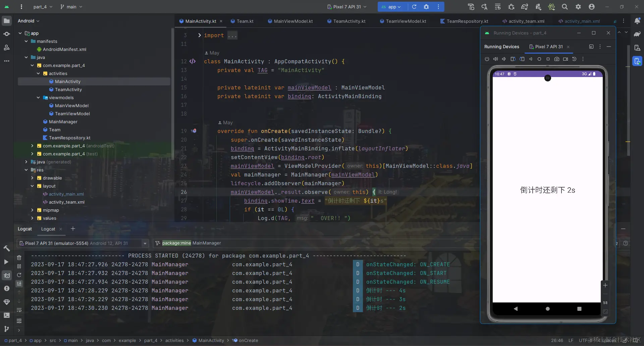Image resolution: width=644 pixels, height=346 pixels.
Task: Open emulator snapshots history icon
Action: [x=574, y=59]
